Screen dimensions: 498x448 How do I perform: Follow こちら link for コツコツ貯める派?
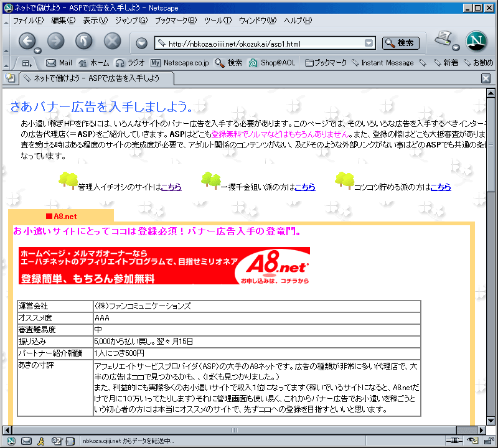click(441, 187)
